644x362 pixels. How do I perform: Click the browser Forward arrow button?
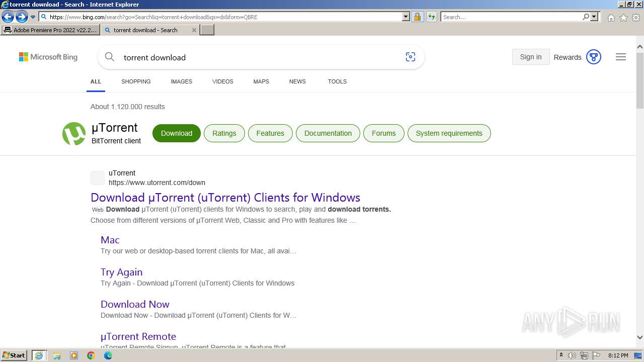(22, 17)
